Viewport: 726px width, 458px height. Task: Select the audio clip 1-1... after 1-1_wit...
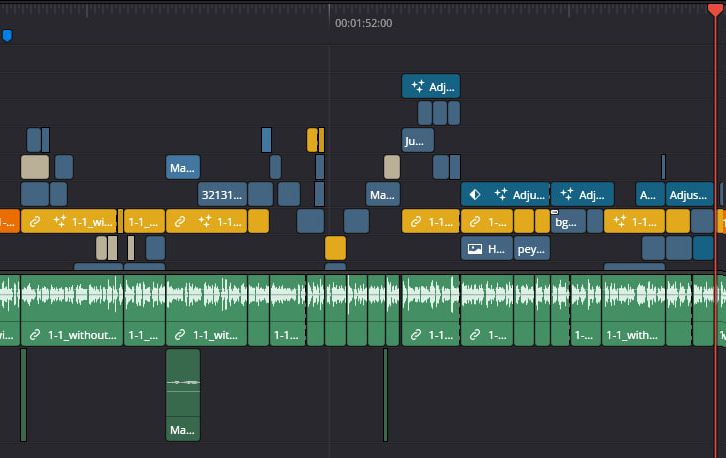point(288,310)
